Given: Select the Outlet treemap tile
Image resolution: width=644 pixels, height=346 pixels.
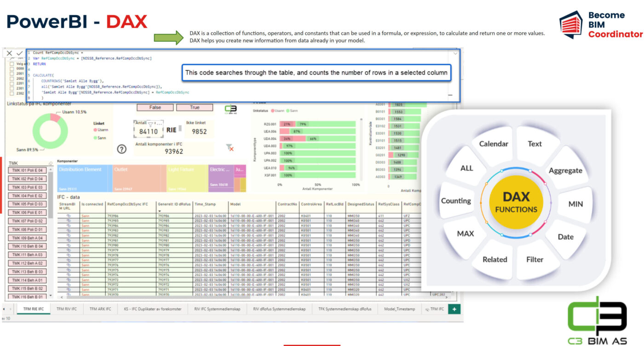Looking at the screenshot, I should 139,178.
